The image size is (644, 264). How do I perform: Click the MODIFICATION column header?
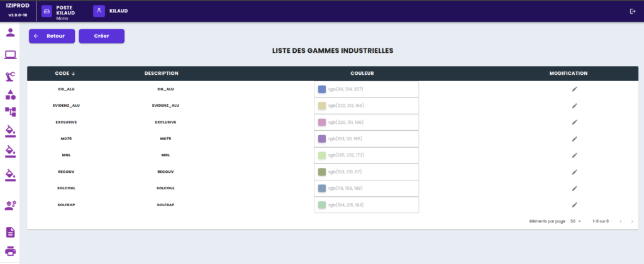(569, 74)
